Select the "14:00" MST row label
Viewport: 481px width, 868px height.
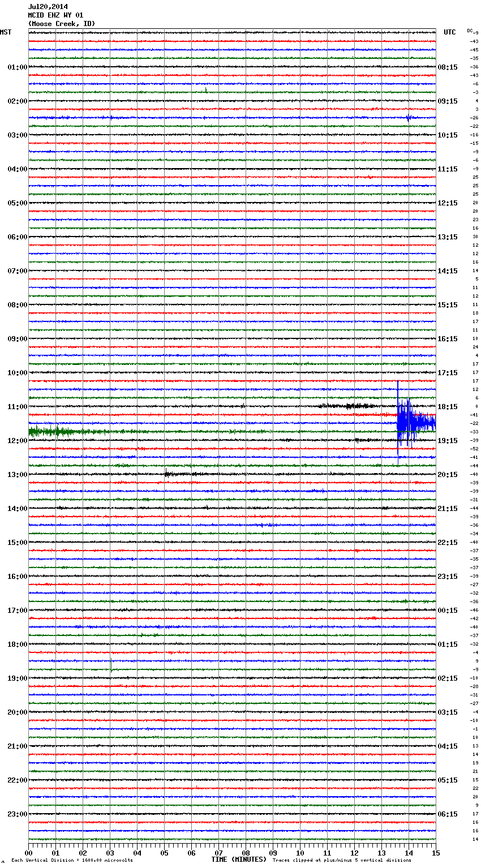tap(18, 509)
